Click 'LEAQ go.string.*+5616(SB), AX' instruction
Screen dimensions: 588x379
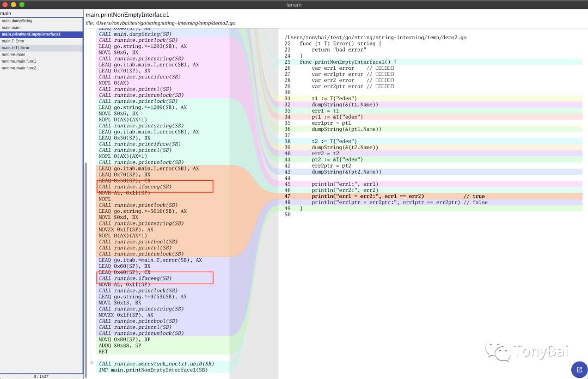click(143, 211)
